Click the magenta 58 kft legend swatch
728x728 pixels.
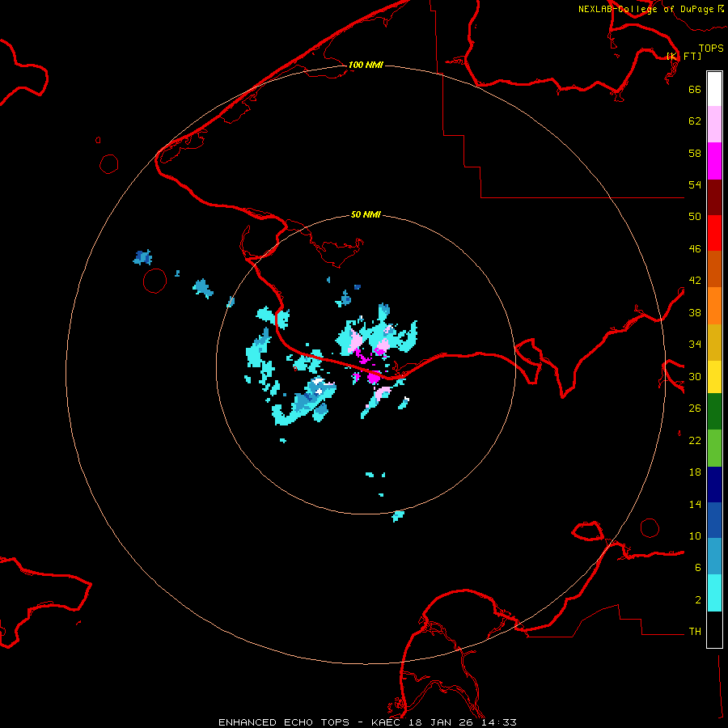point(714,161)
